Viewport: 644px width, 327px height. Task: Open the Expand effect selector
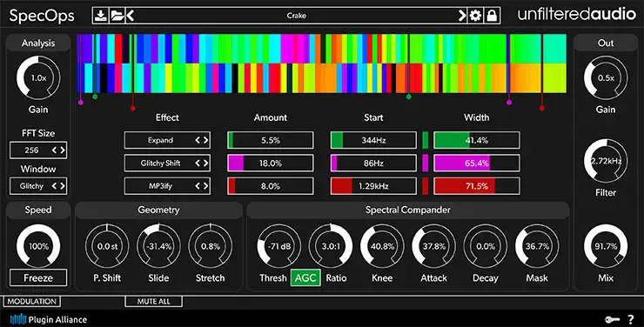tap(167, 140)
